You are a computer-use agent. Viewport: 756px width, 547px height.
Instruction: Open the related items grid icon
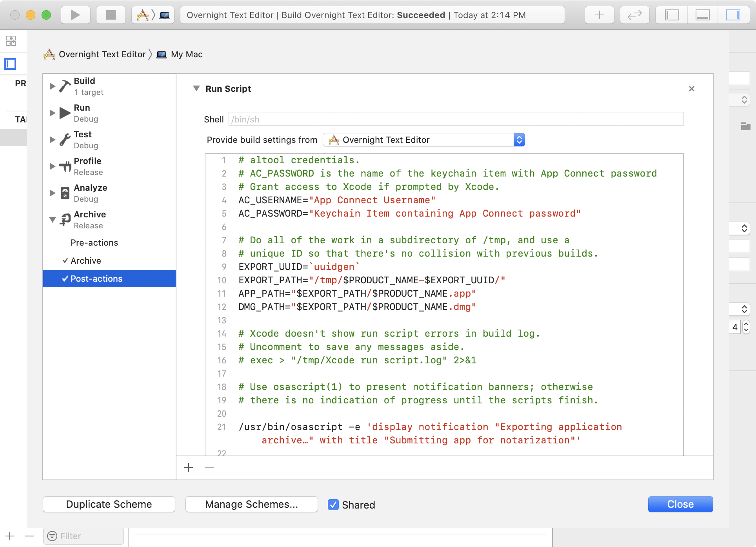click(11, 41)
